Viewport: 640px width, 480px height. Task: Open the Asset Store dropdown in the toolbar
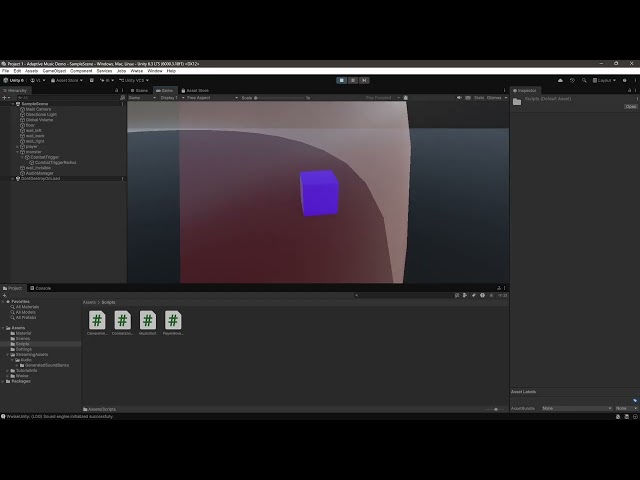[67, 80]
